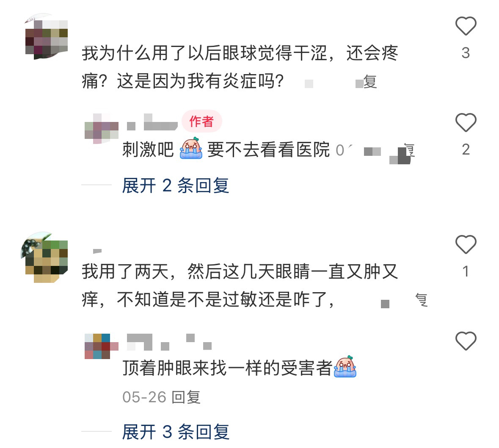Select the reply text 顶着肿眼来找一样的受害者

228,368
